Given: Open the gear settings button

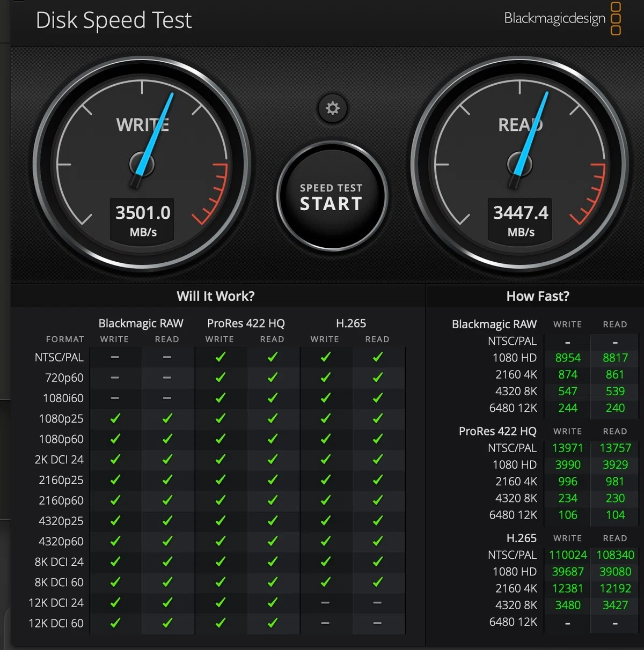Looking at the screenshot, I should (333, 108).
